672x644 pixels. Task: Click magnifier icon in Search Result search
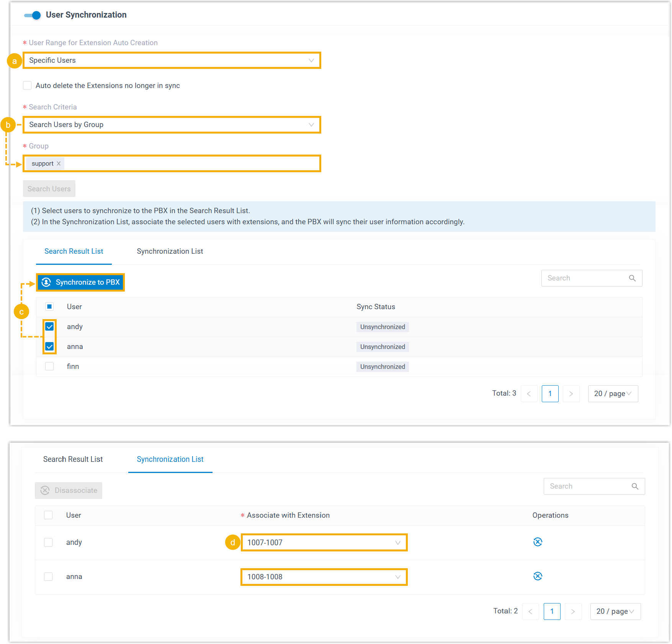632,278
